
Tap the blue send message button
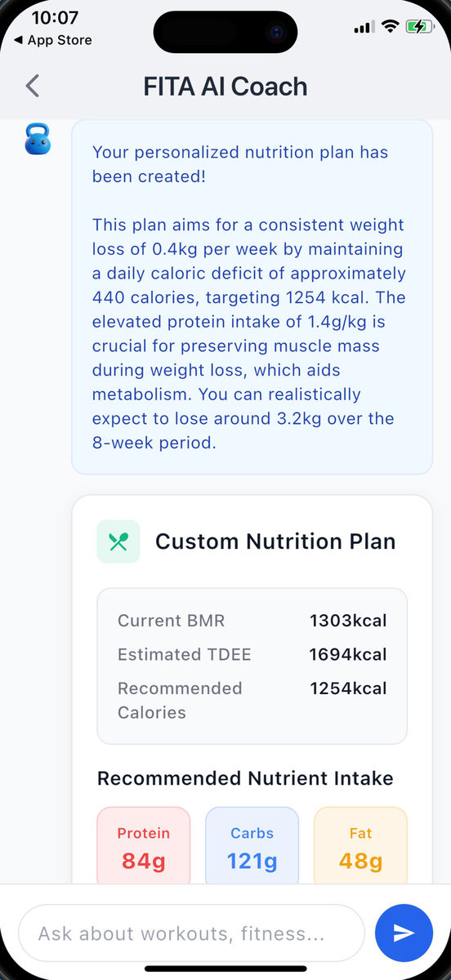[404, 933]
